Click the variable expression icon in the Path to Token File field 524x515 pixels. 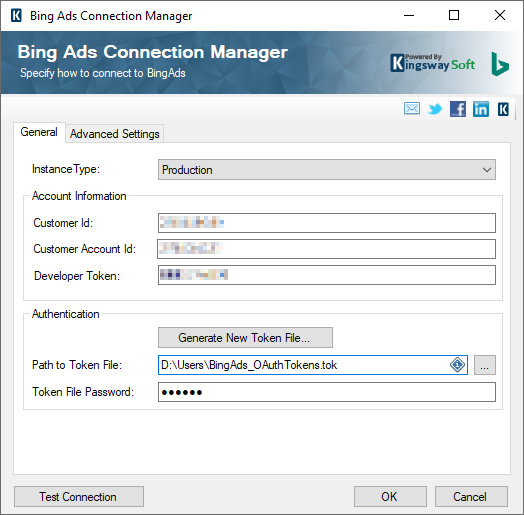coord(457,365)
